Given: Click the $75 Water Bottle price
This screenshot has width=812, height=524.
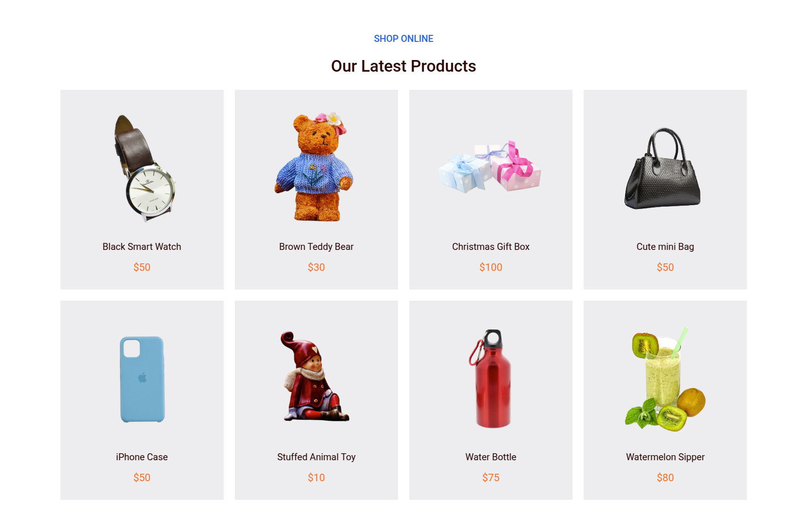Looking at the screenshot, I should click(491, 477).
